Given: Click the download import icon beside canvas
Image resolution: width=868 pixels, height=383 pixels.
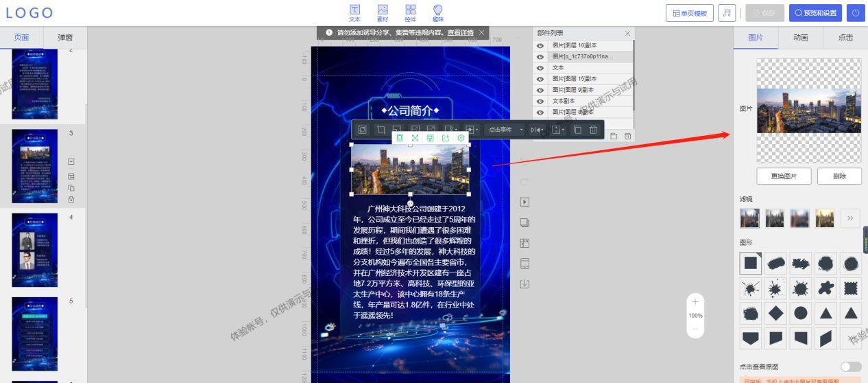Looking at the screenshot, I should [x=525, y=283].
